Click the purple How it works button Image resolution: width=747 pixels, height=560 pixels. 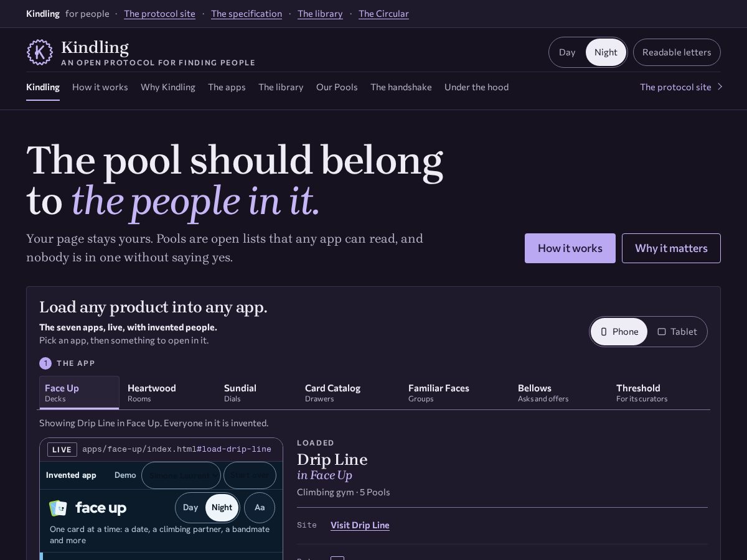[570, 248]
